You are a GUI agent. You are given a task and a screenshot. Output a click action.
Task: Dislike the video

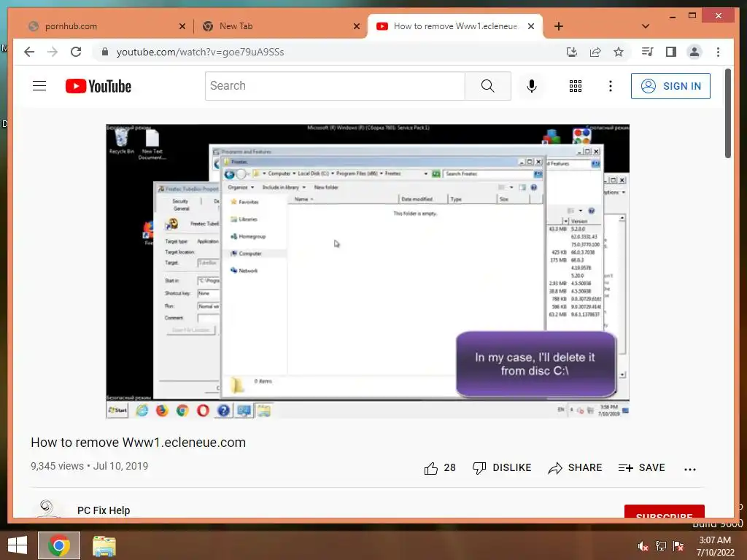click(502, 468)
